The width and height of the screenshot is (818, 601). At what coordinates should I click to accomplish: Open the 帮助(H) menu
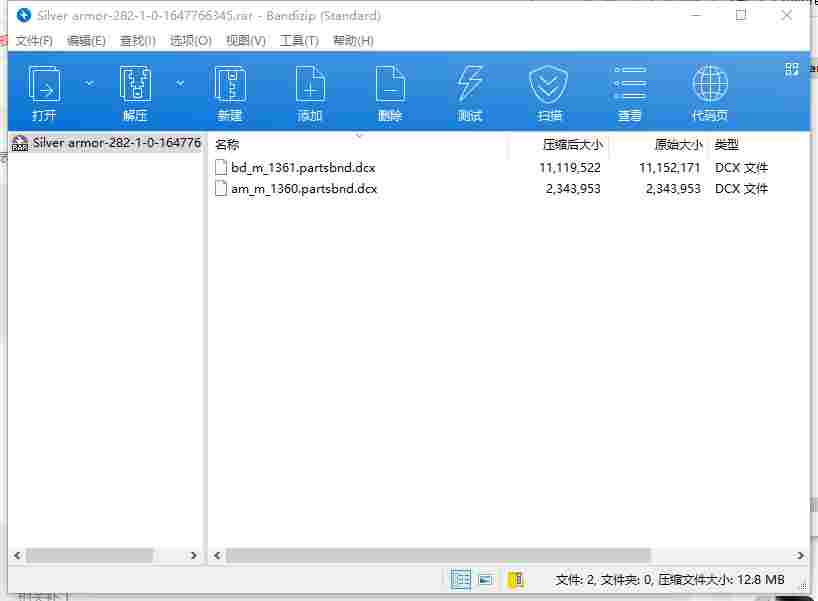coord(353,41)
